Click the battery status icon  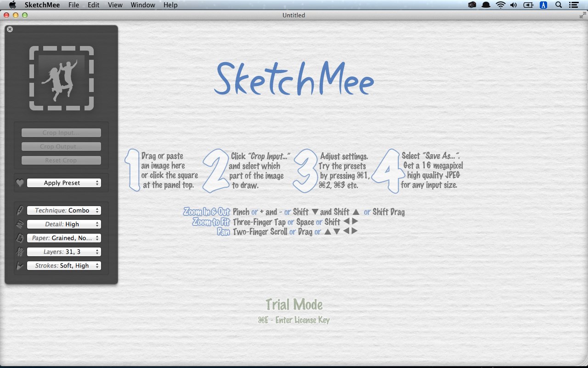(528, 5)
